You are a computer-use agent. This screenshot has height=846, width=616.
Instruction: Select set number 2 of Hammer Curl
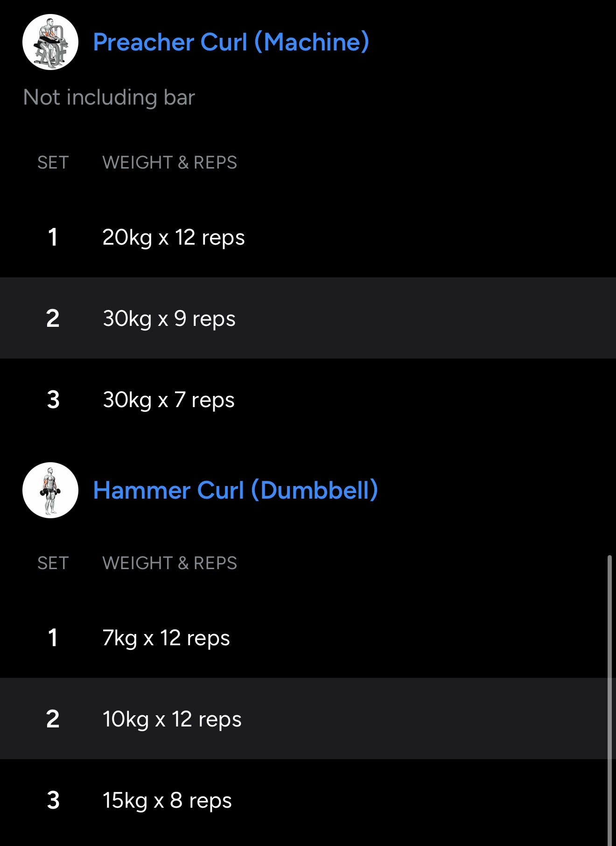(53, 719)
